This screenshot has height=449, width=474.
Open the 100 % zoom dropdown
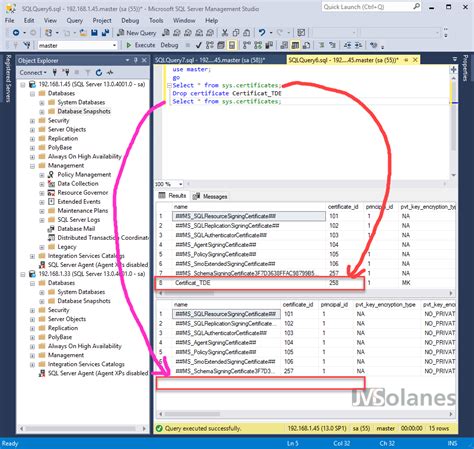pos(181,184)
